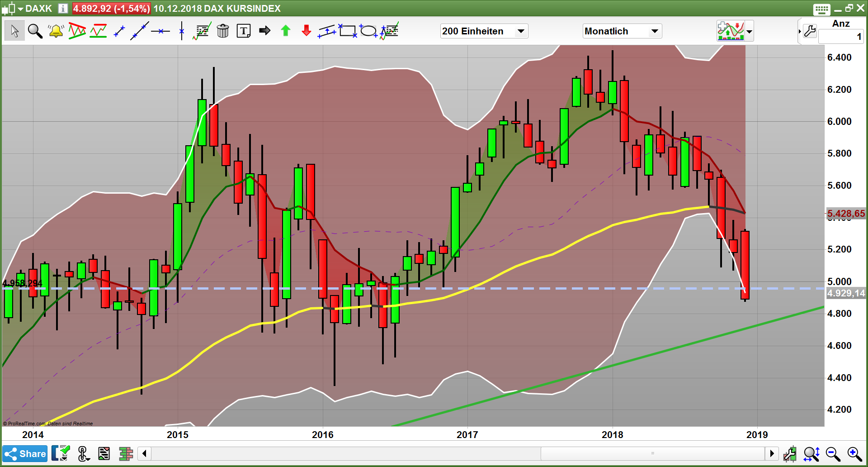Click the Share button

25,454
